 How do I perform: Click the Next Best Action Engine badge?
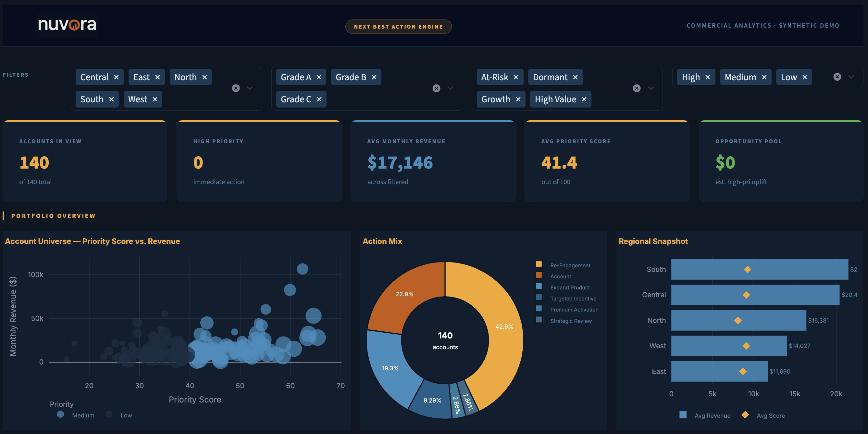(398, 27)
